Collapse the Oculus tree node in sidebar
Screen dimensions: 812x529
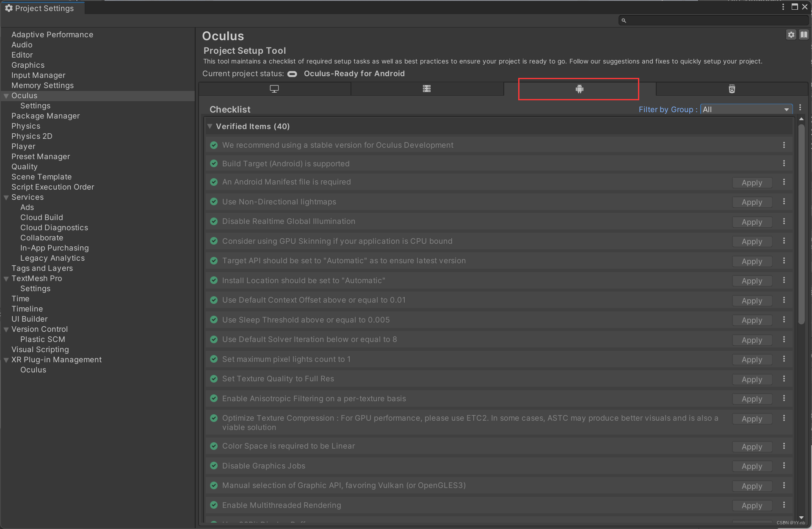pyautogui.click(x=6, y=96)
